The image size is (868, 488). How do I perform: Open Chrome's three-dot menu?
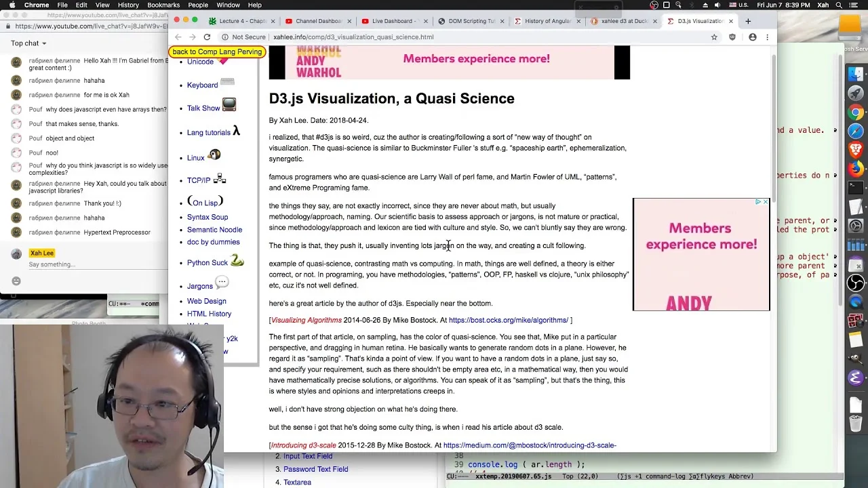pos(767,37)
